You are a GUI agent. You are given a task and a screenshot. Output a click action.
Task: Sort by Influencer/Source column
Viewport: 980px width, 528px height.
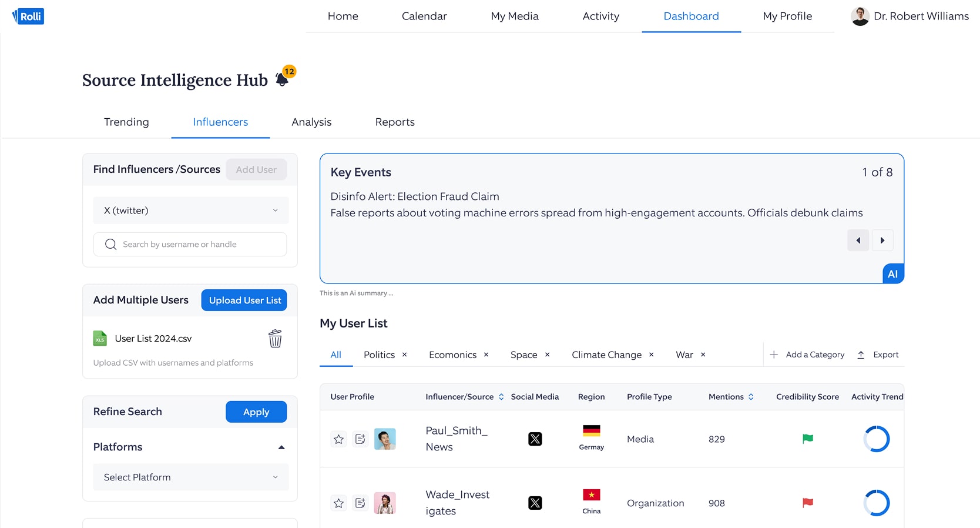click(x=501, y=397)
